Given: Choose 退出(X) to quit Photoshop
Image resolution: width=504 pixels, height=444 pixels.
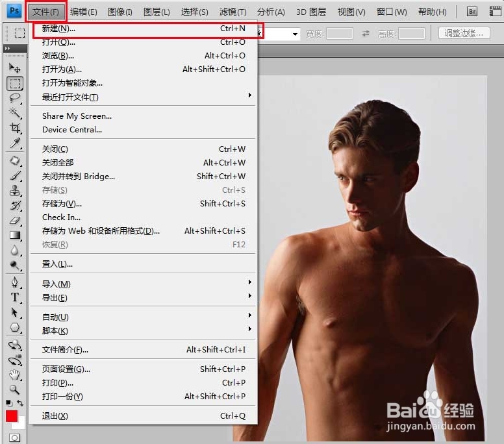Looking at the screenshot, I should pyautogui.click(x=144, y=415).
